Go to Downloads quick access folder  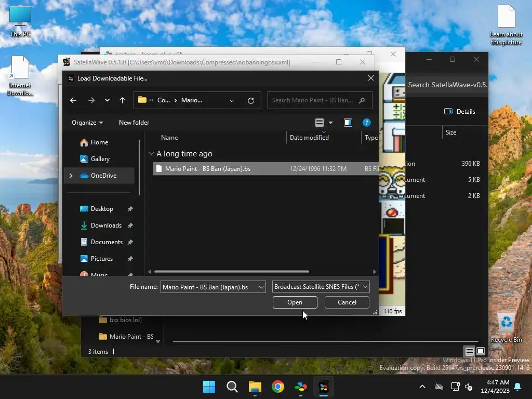[x=106, y=225]
